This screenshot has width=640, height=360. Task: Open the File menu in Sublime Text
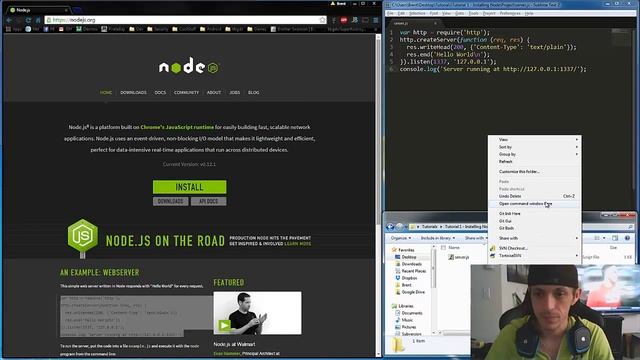[391, 13]
